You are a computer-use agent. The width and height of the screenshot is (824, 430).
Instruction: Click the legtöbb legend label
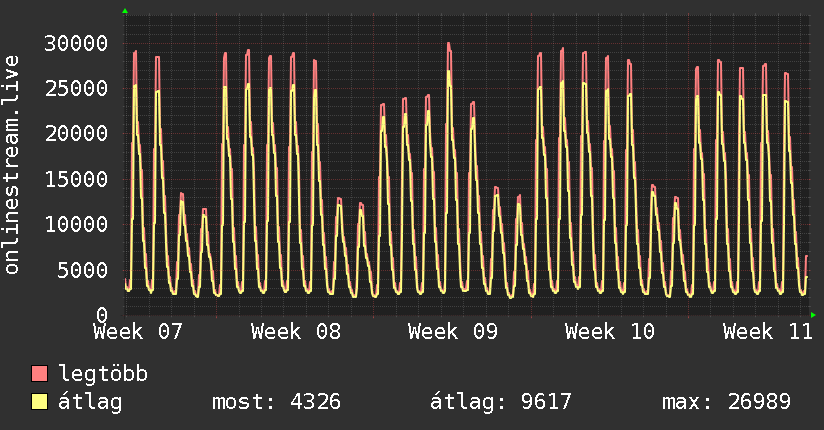(x=103, y=374)
